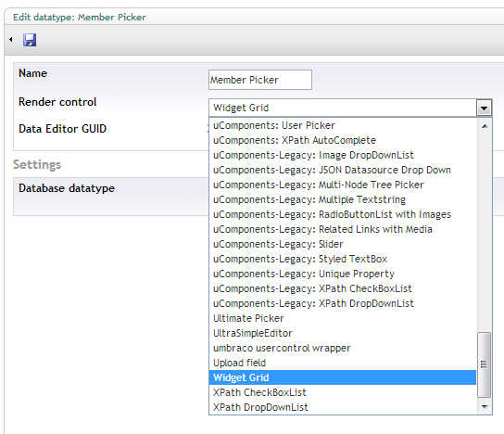Pick Upload field from the list
Image resolution: width=504 pixels, height=434 pixels.
coord(343,363)
